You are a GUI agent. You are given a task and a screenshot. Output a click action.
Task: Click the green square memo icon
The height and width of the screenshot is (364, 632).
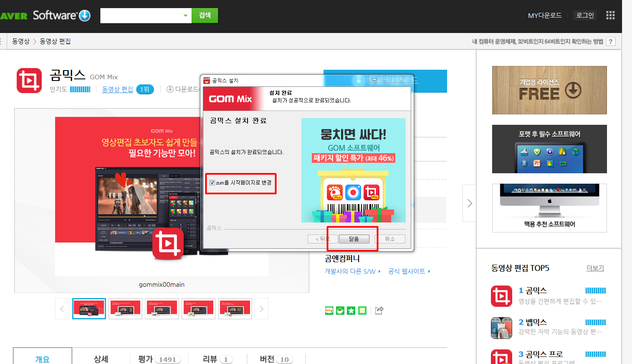coord(362,311)
